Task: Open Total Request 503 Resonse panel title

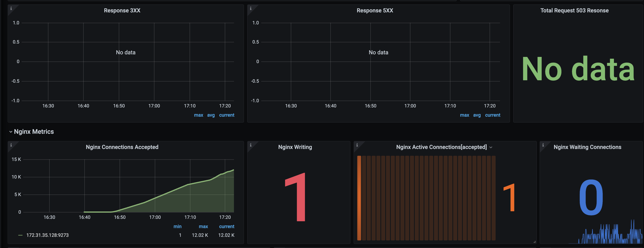Action: click(x=574, y=10)
